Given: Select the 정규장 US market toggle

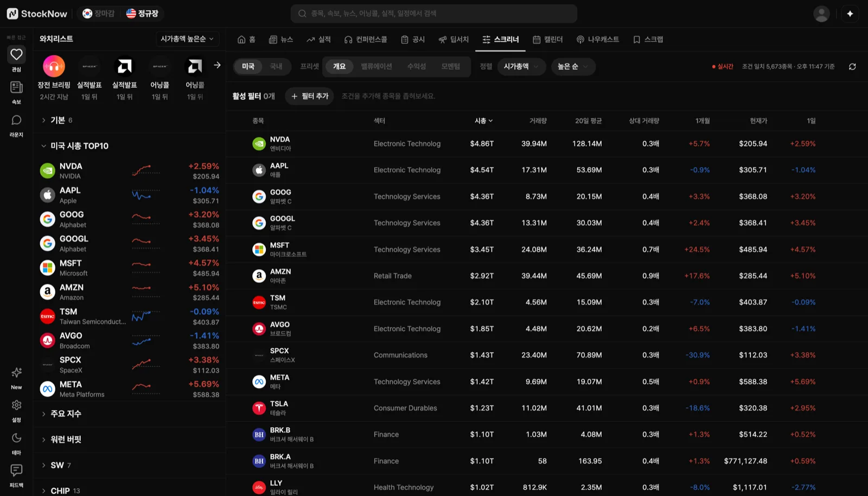Looking at the screenshot, I should (142, 14).
